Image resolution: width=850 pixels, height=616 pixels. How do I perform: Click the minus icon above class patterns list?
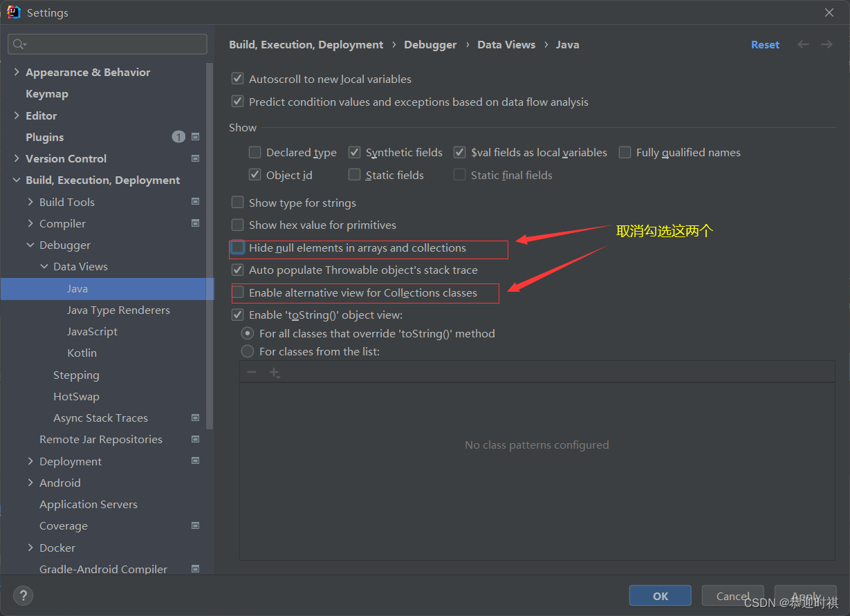pyautogui.click(x=252, y=372)
